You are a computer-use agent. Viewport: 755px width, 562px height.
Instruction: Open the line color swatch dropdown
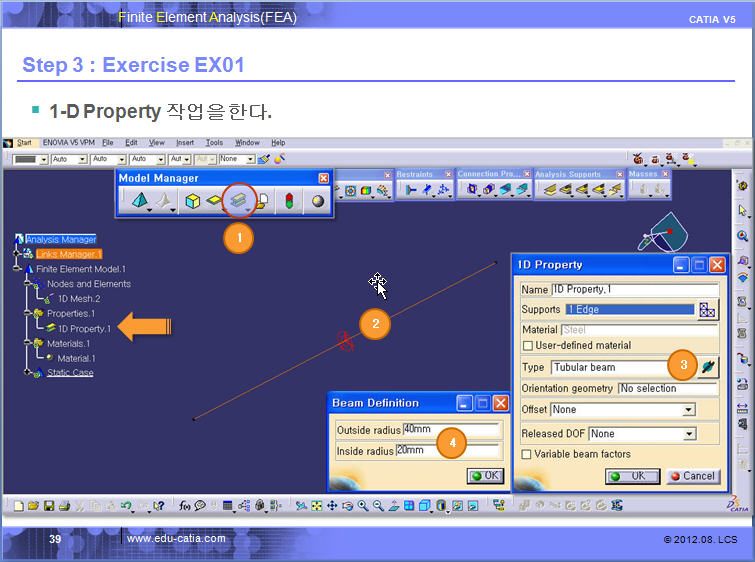(42, 159)
